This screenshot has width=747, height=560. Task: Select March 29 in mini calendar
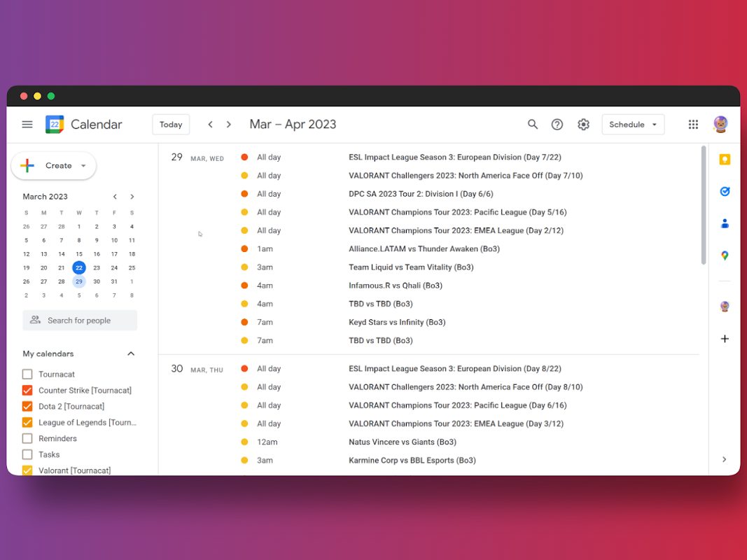tap(79, 281)
